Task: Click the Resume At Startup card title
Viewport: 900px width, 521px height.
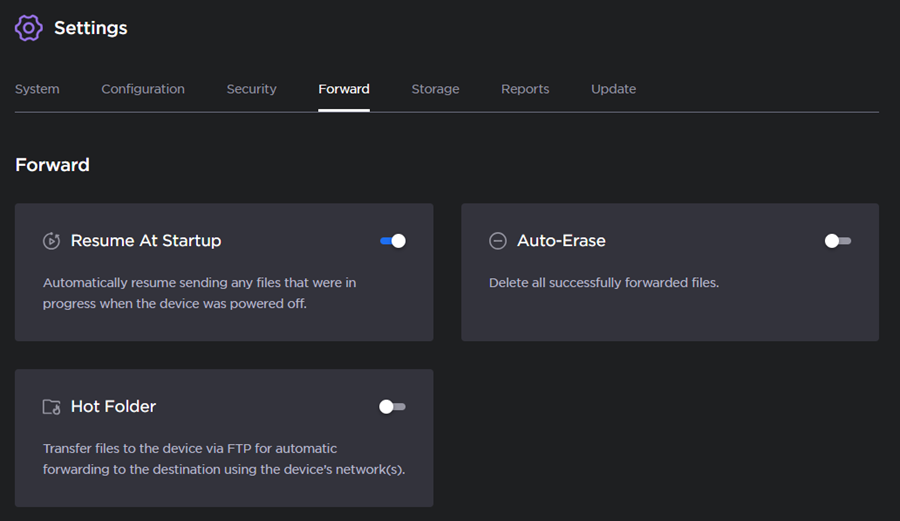Action: pyautogui.click(x=146, y=241)
